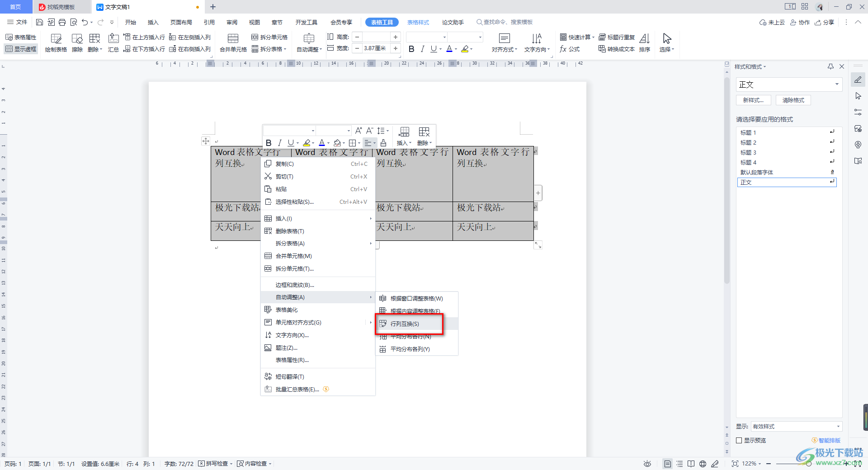Click Convert to Text (转换成文本)
868x470 pixels.
point(617,49)
